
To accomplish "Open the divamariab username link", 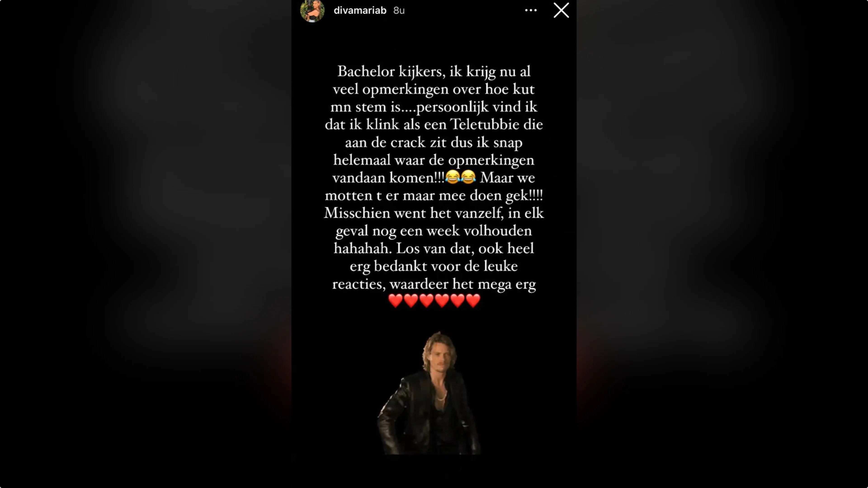I will point(360,10).
